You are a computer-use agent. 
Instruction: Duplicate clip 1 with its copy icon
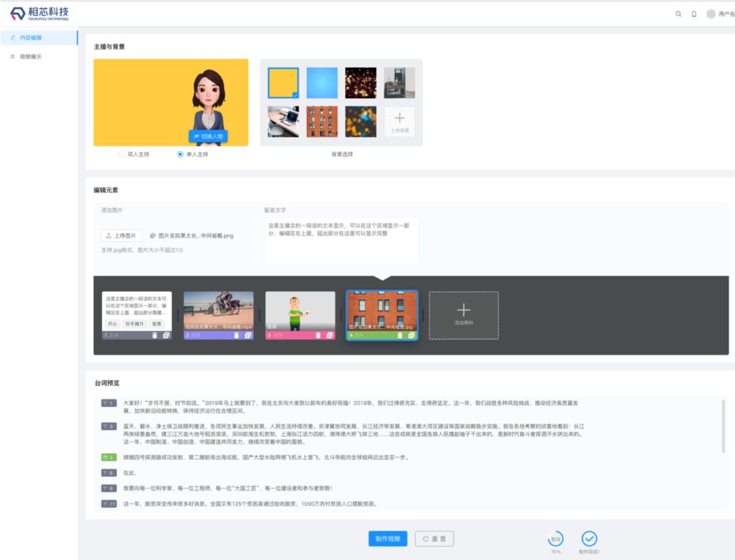166,335
